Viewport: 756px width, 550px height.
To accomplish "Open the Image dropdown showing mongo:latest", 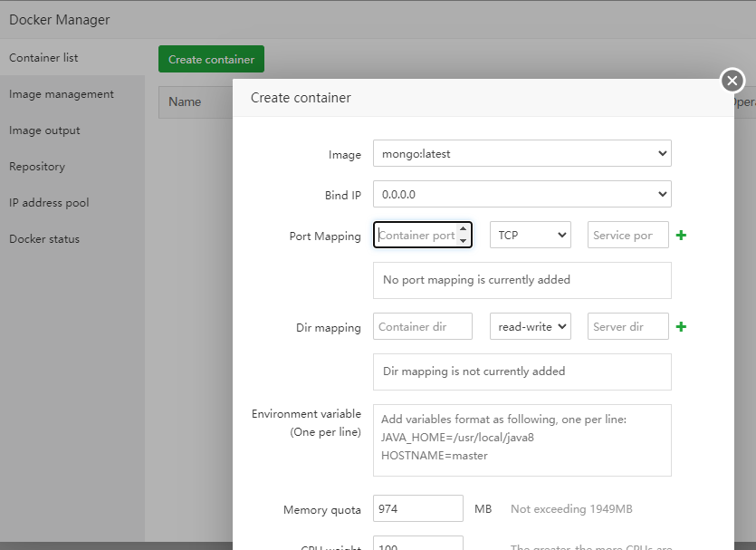I will [x=522, y=154].
